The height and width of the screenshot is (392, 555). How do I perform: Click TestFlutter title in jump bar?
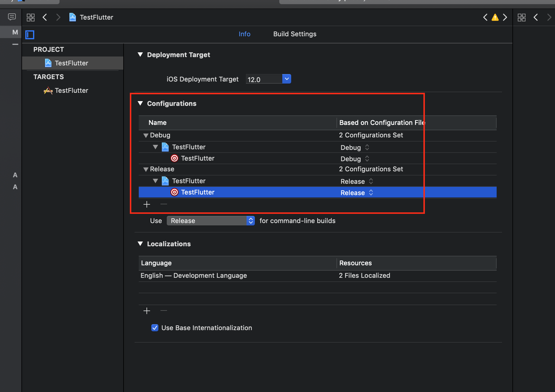(x=96, y=17)
